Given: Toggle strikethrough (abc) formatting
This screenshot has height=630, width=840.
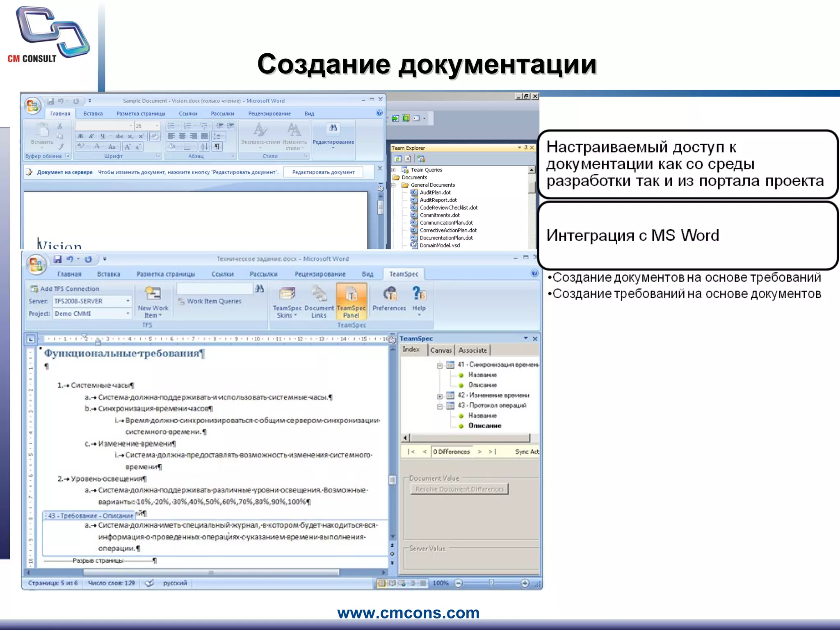Looking at the screenshot, I should tap(119, 136).
